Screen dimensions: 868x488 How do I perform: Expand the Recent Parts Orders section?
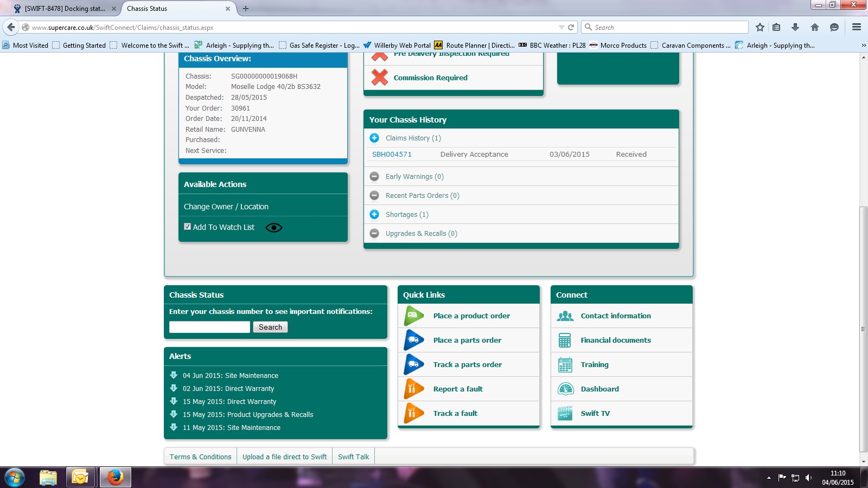coord(374,196)
